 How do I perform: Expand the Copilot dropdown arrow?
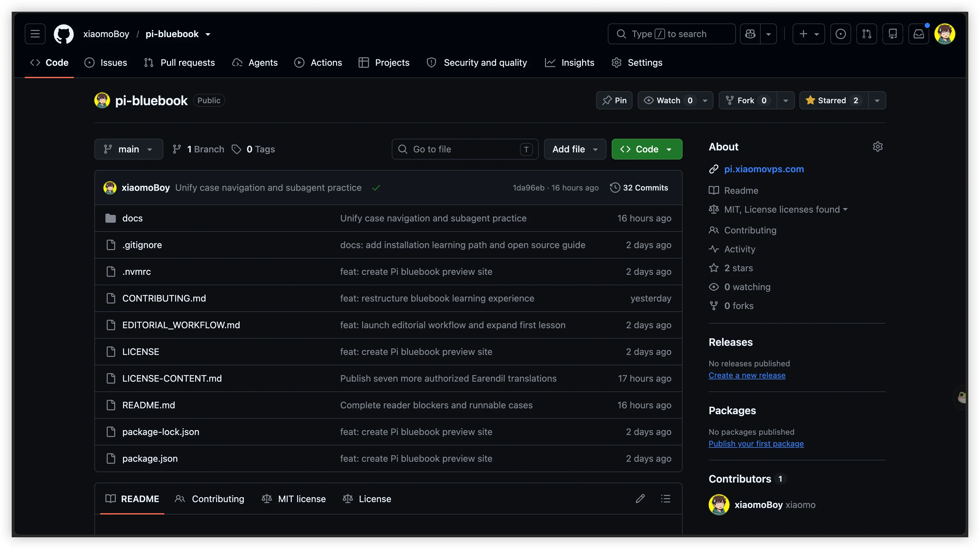coord(769,34)
